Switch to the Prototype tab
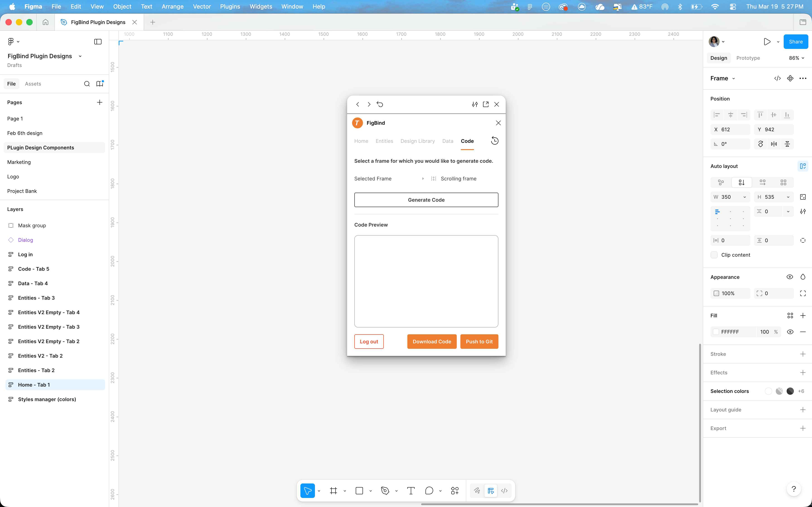The width and height of the screenshot is (812, 507). [x=748, y=58]
